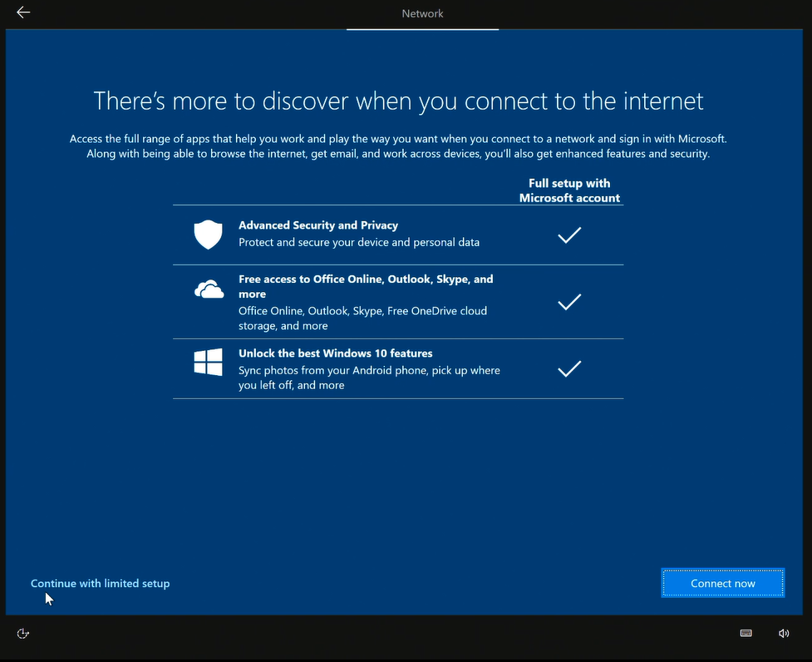
Task: Click the volume speaker icon
Action: [x=783, y=634]
